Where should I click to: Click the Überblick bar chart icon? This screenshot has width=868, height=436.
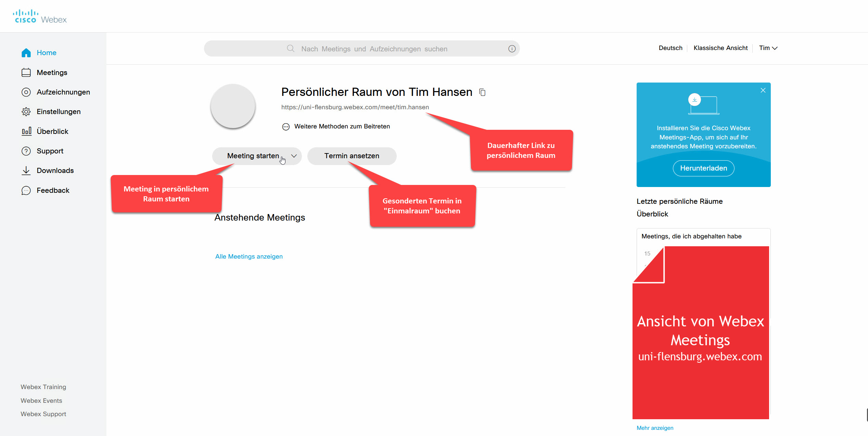pos(26,131)
